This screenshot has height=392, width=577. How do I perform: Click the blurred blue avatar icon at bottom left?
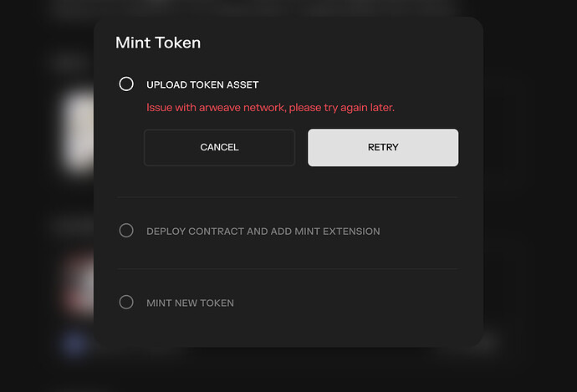74,342
